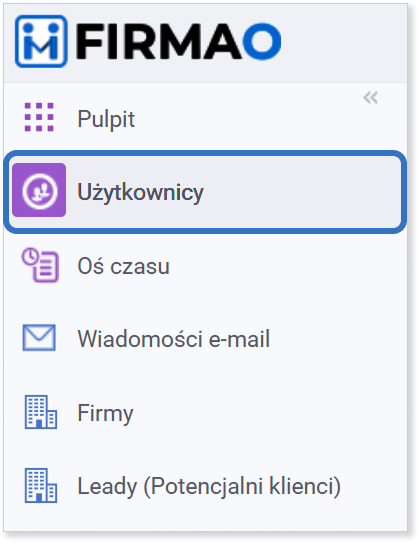
Task: Click the word e-mail in messages item
Action: click(x=239, y=339)
